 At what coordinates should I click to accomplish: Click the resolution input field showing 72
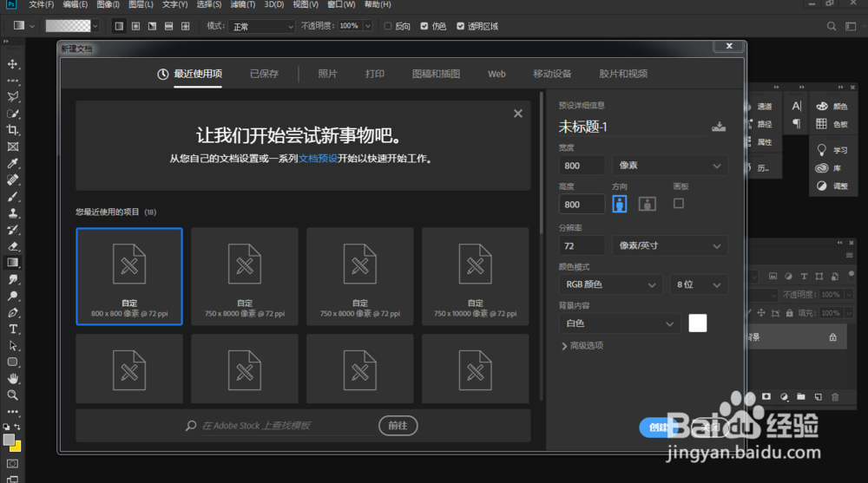582,245
